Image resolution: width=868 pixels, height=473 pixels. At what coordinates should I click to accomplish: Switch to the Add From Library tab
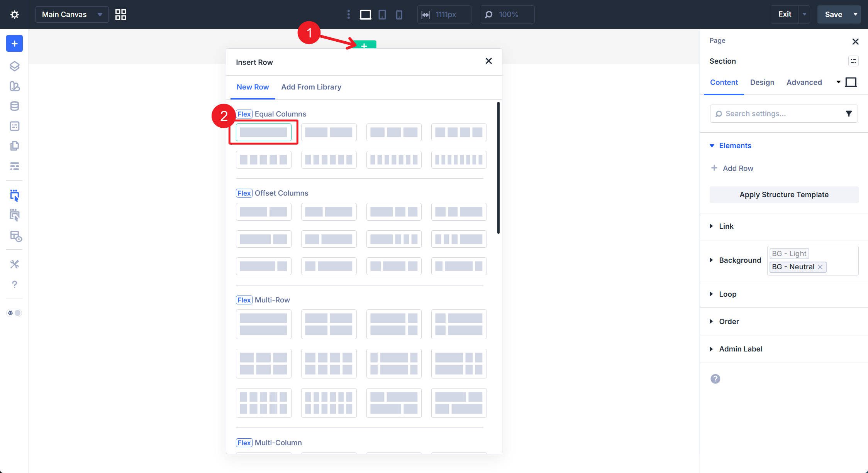click(311, 87)
